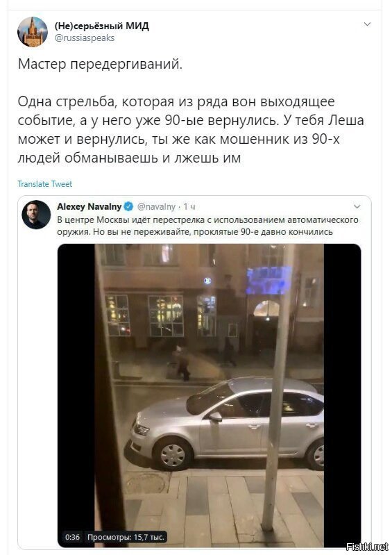
Task: Open the @russiaspeaks handle link
Action: point(85,38)
